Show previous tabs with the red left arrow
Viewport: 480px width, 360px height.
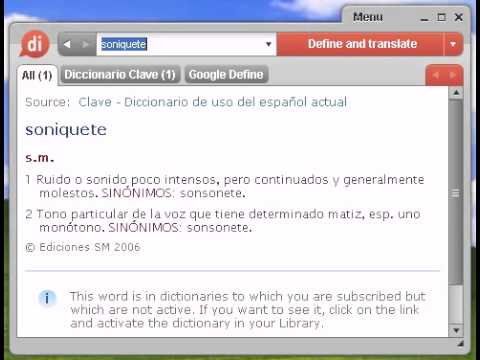point(436,75)
